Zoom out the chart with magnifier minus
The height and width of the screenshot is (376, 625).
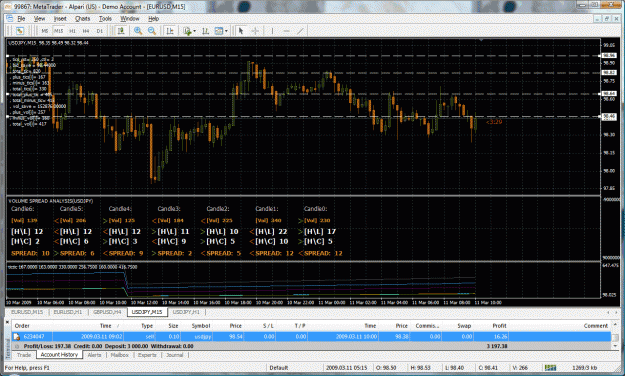tap(151, 31)
